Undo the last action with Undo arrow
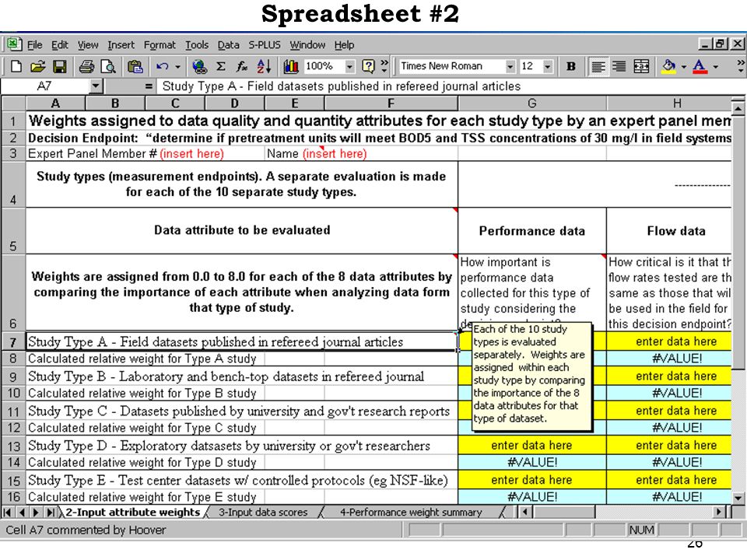Viewport: 747px width, 560px height. 163,66
